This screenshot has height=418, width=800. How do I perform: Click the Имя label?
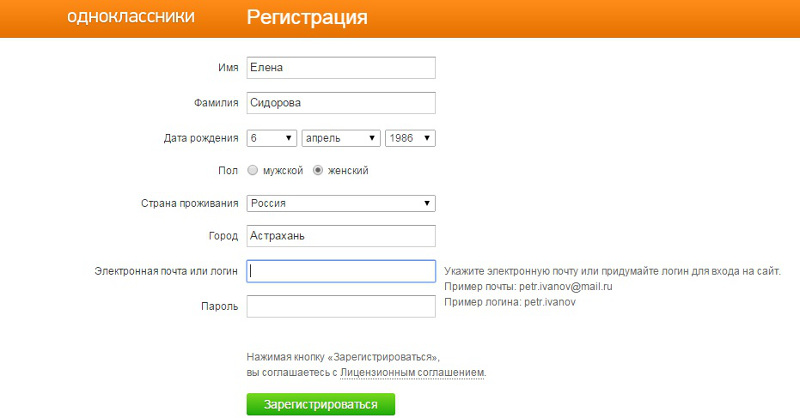click(228, 67)
